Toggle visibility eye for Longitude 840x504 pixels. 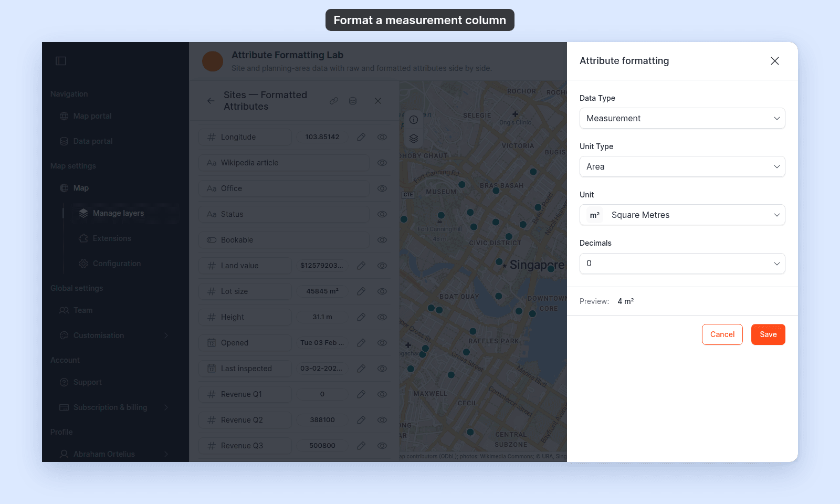[382, 137]
